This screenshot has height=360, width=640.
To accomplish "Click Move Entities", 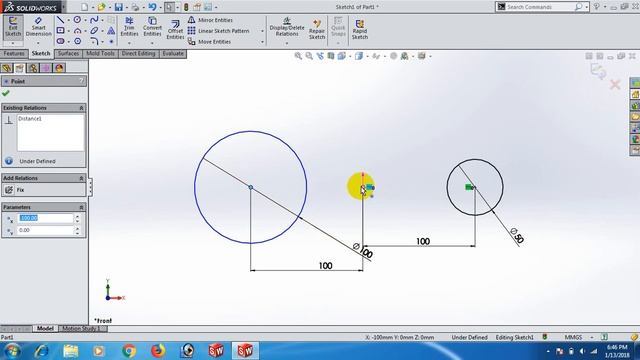I will [x=210, y=42].
